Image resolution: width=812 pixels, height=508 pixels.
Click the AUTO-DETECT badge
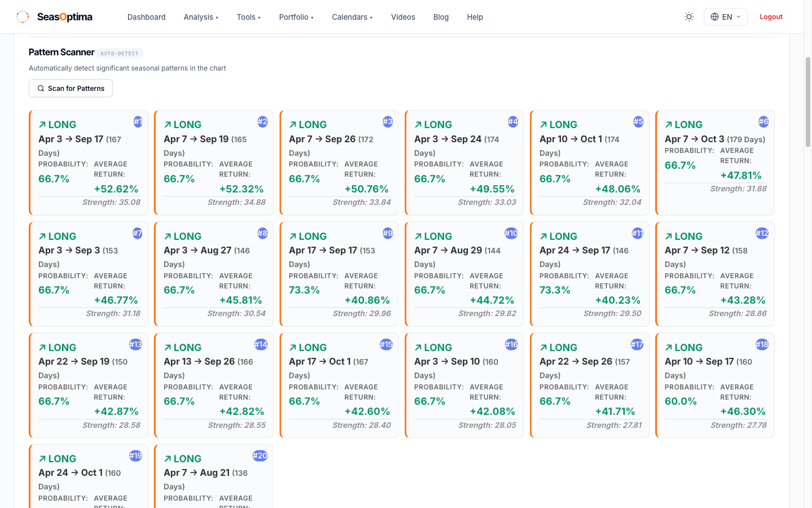point(120,54)
